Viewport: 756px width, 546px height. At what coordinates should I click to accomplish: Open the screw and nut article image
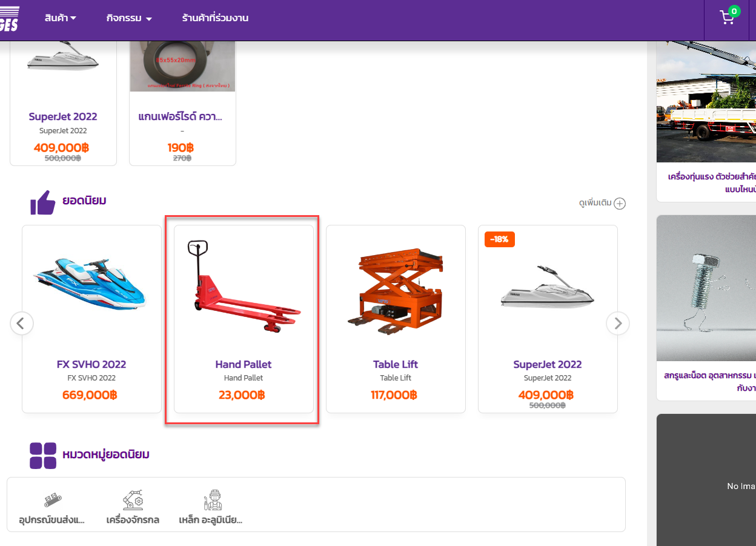click(706, 288)
